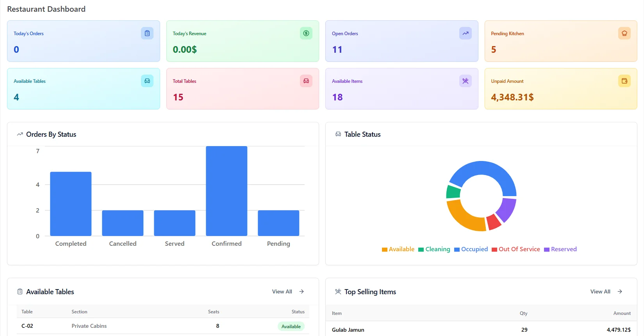This screenshot has height=336, width=644.
Task: Toggle the Reserved legend entry
Action: [x=560, y=249]
